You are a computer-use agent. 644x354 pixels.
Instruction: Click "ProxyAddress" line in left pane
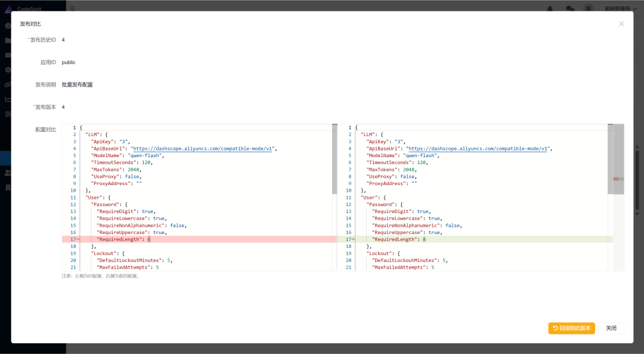(x=116, y=183)
